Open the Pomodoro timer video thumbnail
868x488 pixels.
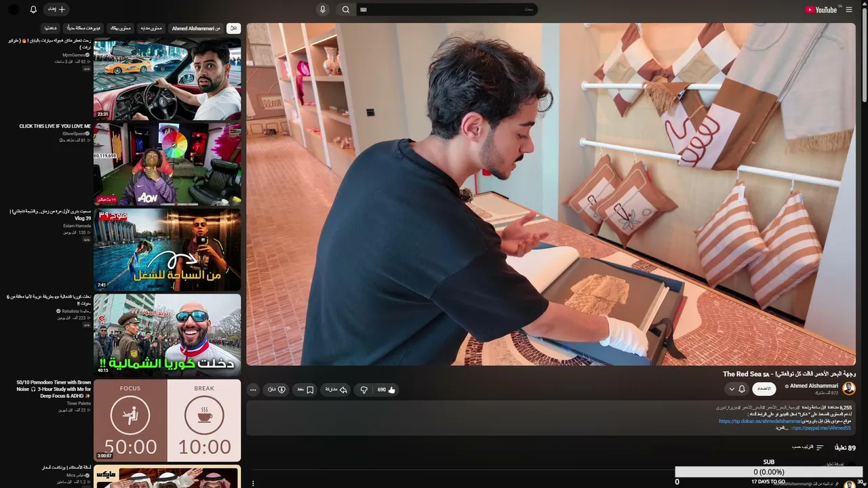[167, 420]
